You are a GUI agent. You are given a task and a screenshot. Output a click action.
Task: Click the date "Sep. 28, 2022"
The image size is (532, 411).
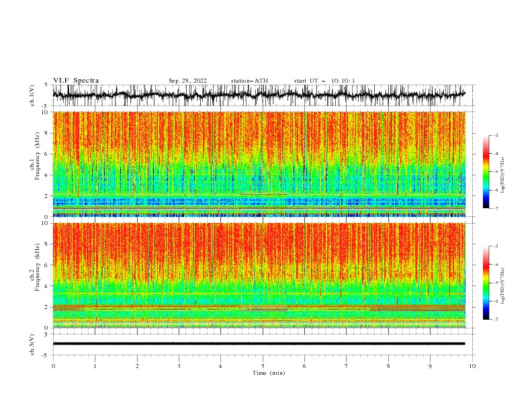click(187, 81)
